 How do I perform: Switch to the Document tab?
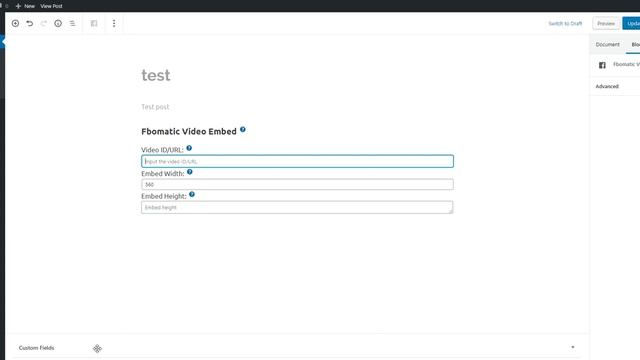(x=607, y=44)
